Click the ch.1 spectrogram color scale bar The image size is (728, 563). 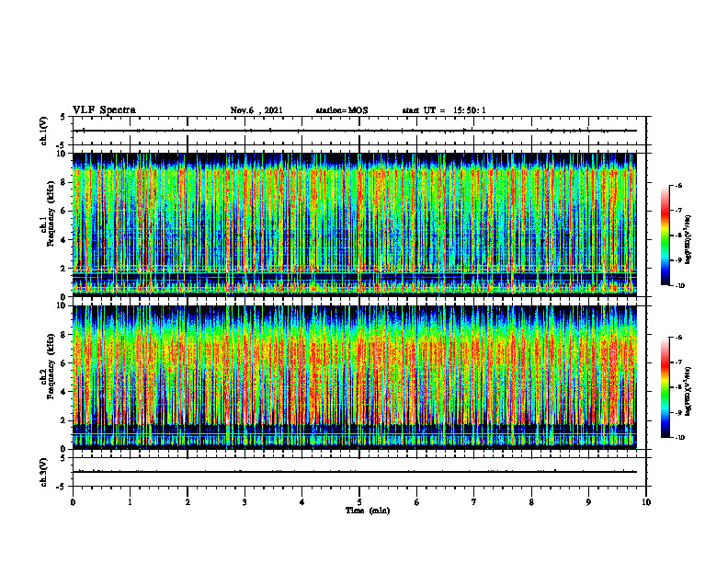click(x=665, y=236)
